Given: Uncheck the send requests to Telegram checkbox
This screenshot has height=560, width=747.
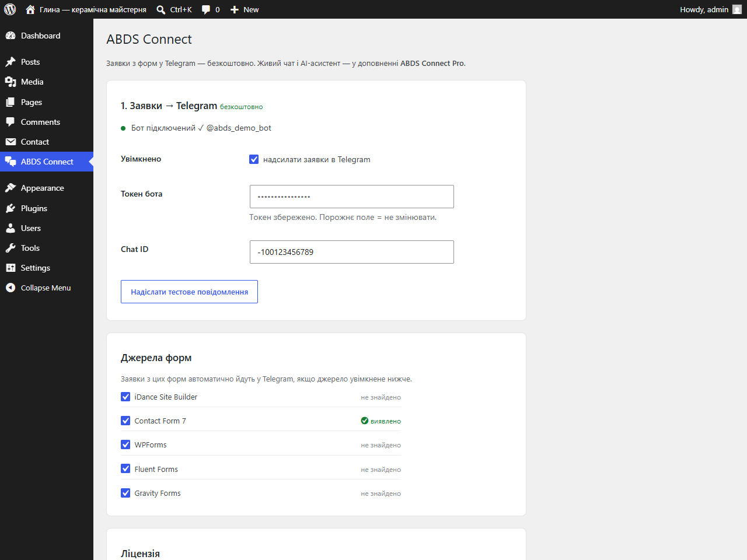Looking at the screenshot, I should click(254, 159).
